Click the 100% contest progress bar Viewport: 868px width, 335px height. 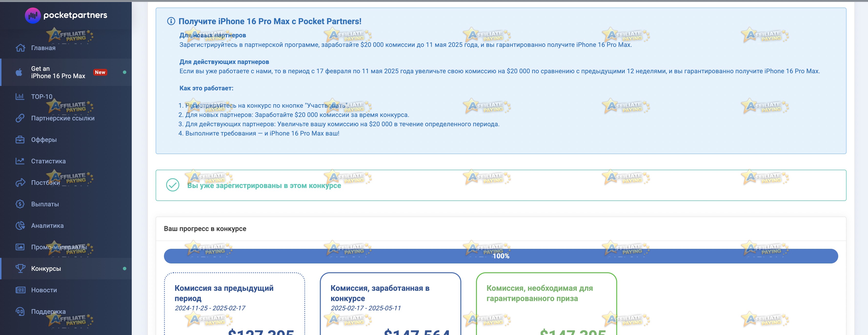pyautogui.click(x=501, y=256)
